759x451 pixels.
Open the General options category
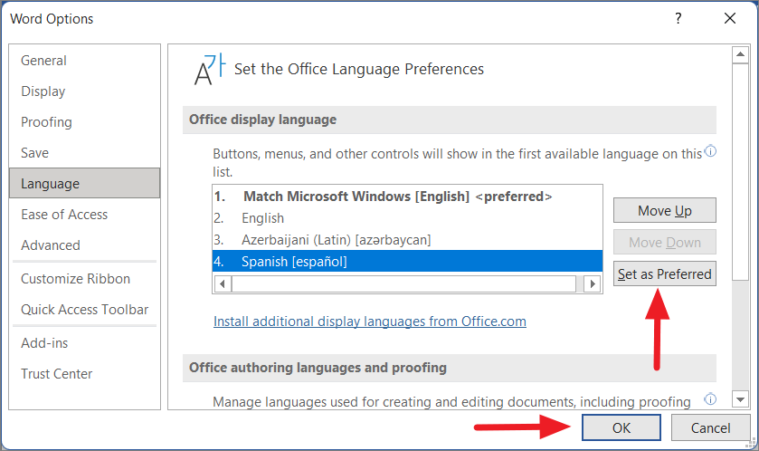pyautogui.click(x=84, y=60)
